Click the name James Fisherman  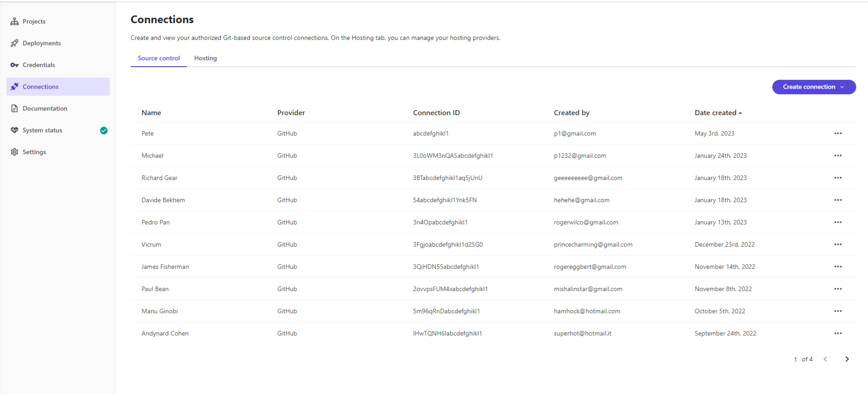165,267
